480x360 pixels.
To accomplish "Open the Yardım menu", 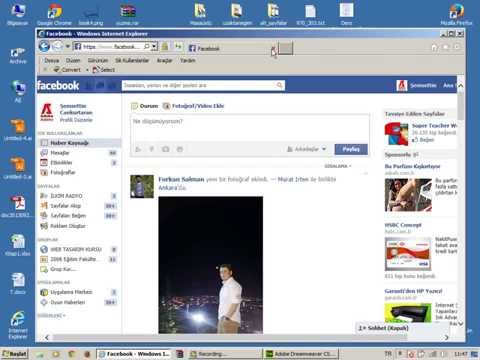I will (x=188, y=60).
